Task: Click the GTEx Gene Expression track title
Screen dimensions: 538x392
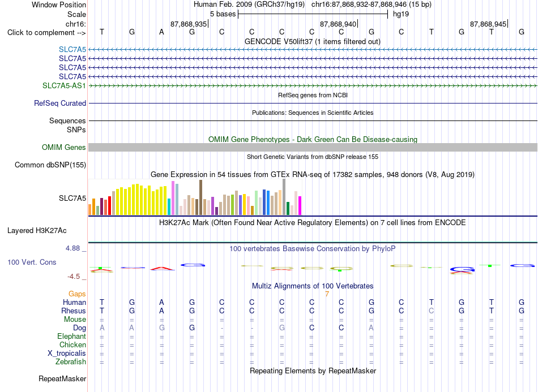Action: (x=313, y=174)
